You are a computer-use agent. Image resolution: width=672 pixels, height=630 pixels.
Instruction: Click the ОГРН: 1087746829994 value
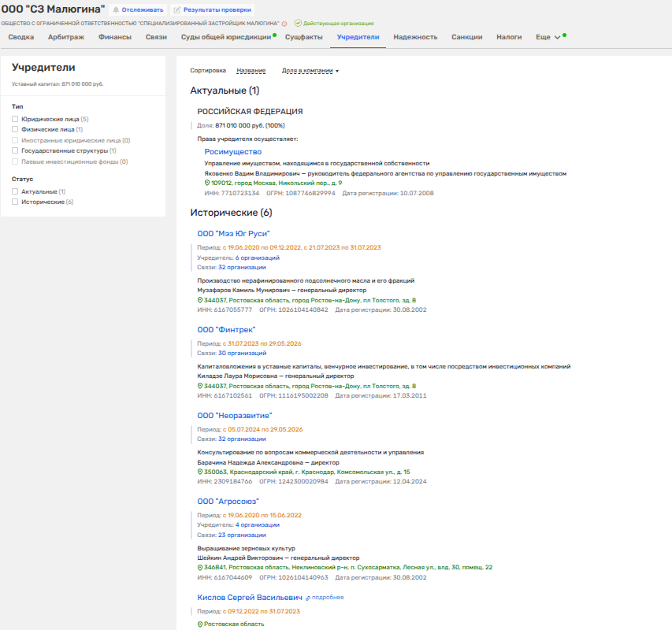pyautogui.click(x=301, y=193)
